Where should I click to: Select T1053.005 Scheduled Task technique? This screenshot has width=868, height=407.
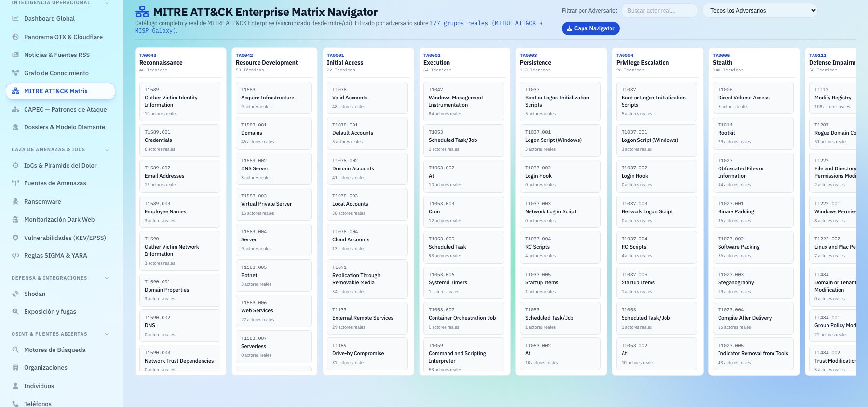click(464, 247)
